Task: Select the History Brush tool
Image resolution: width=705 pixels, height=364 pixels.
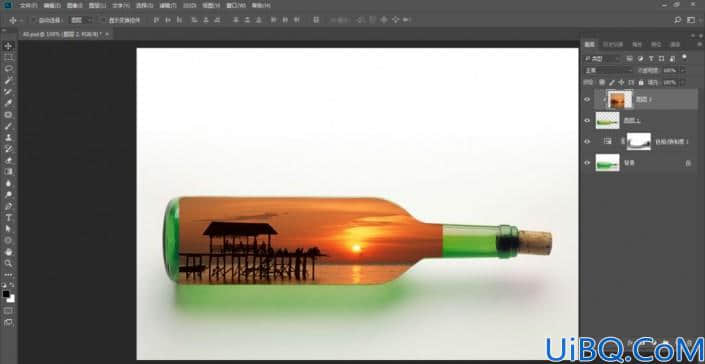Action: [8, 149]
